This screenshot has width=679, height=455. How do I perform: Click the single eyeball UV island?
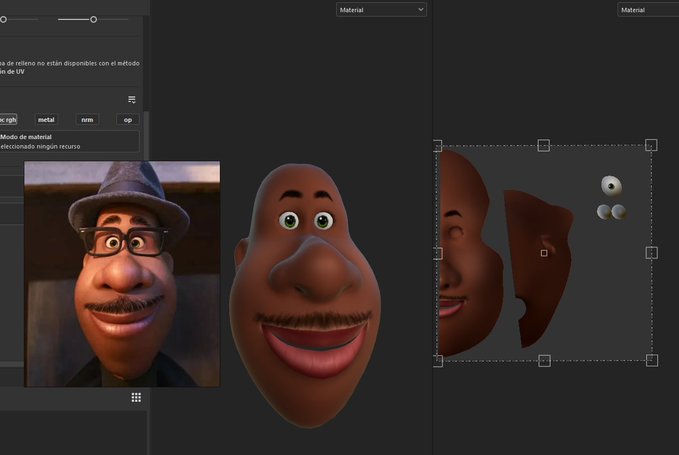pos(611,186)
